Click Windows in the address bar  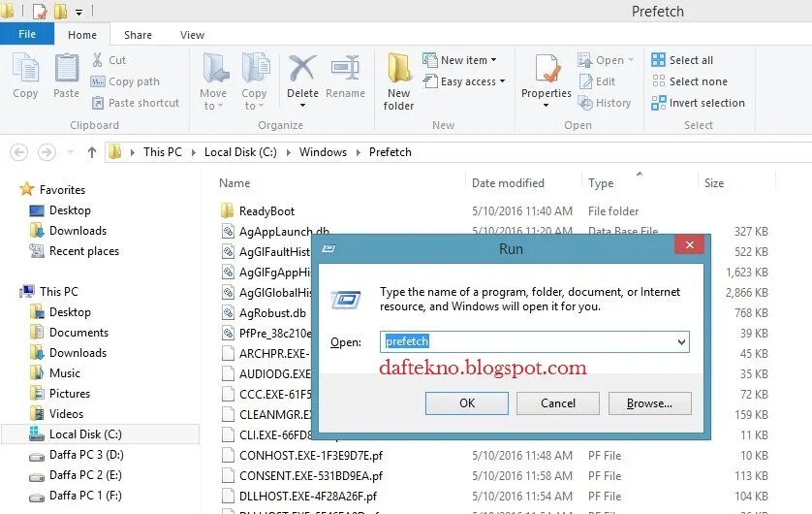pyautogui.click(x=323, y=152)
